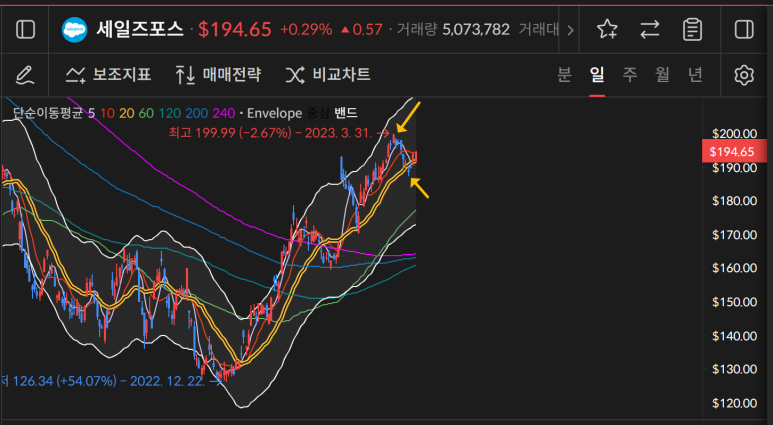This screenshot has height=425, width=773.
Task: Open 매매전략 trading strategy menu
Action: [x=217, y=75]
